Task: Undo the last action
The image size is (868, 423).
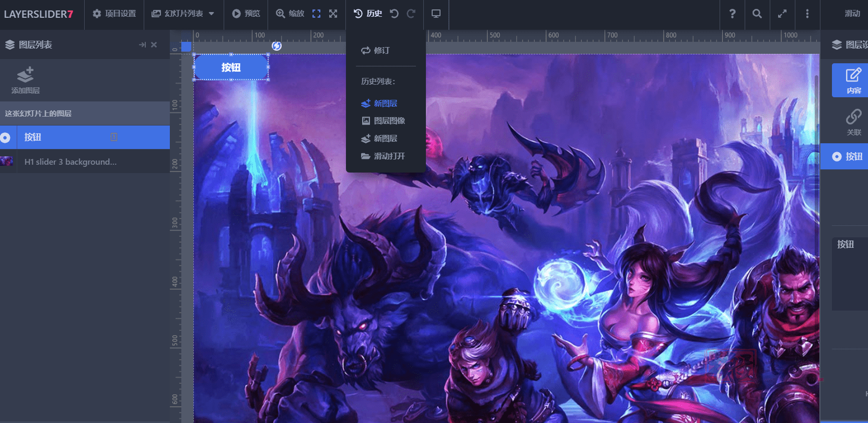Action: point(395,14)
